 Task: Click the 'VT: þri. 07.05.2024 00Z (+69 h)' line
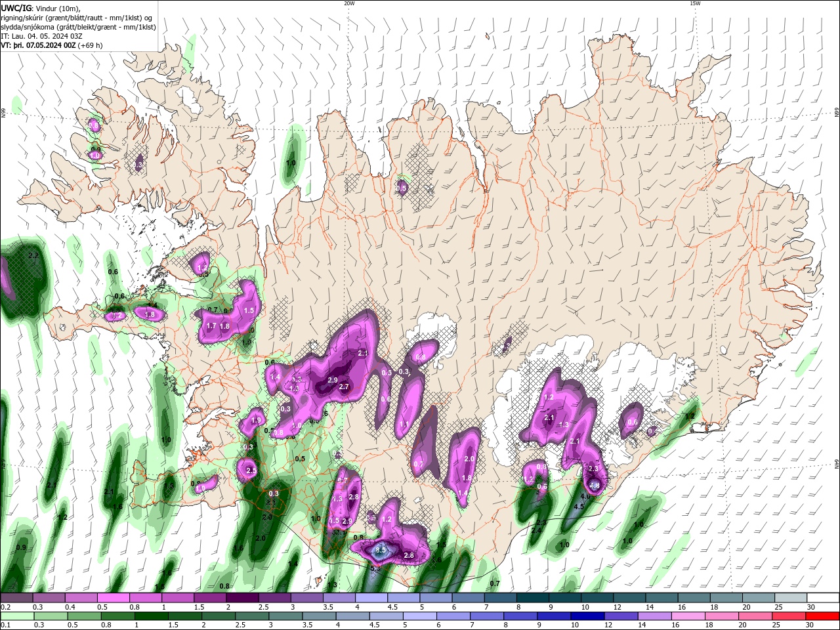pyautogui.click(x=52, y=45)
